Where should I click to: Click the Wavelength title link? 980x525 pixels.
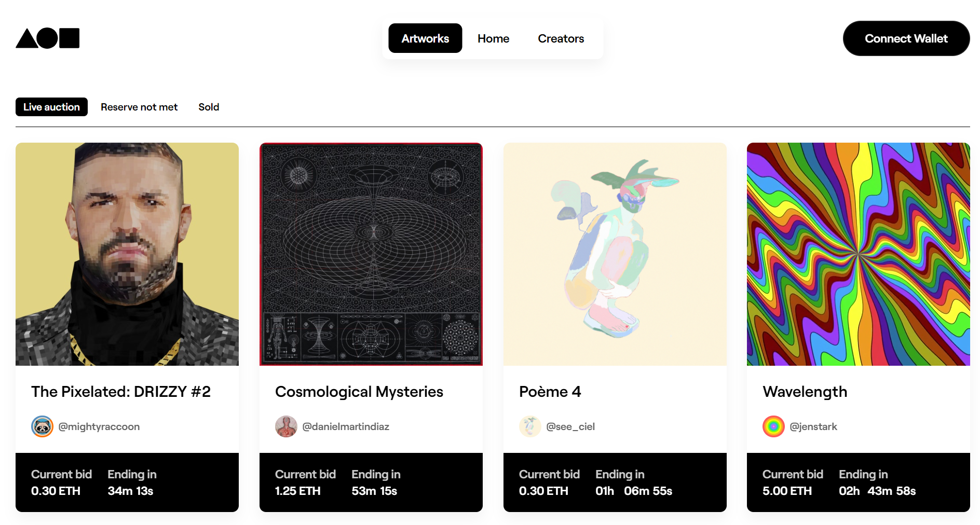805,392
